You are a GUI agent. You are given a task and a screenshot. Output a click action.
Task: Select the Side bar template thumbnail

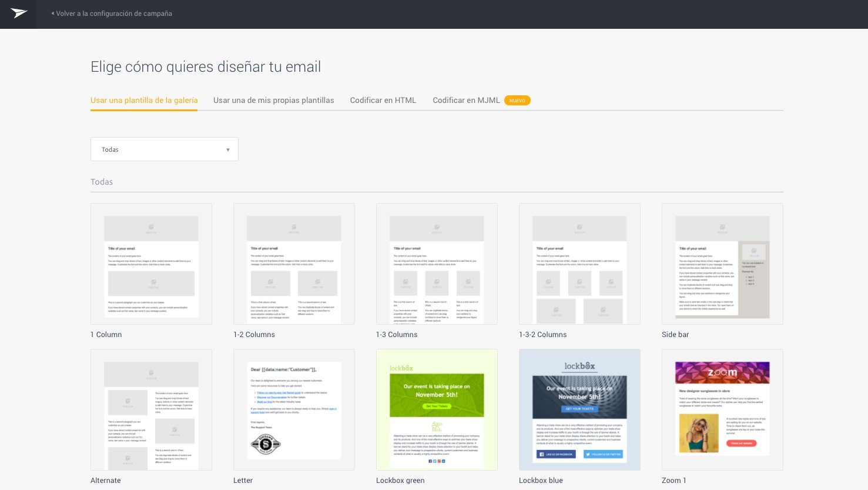pos(722,264)
